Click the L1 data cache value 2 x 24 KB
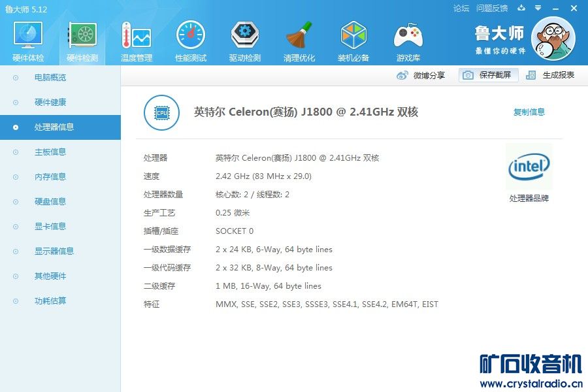 pyautogui.click(x=274, y=250)
